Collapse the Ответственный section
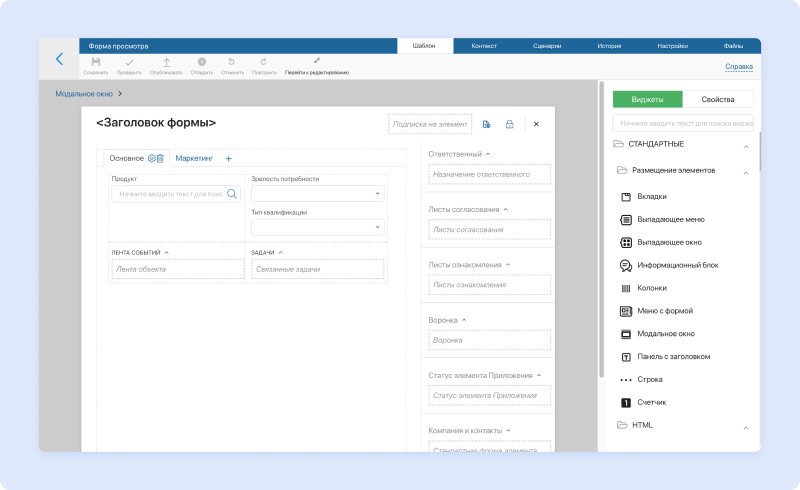The height and width of the screenshot is (490, 800). coord(488,154)
